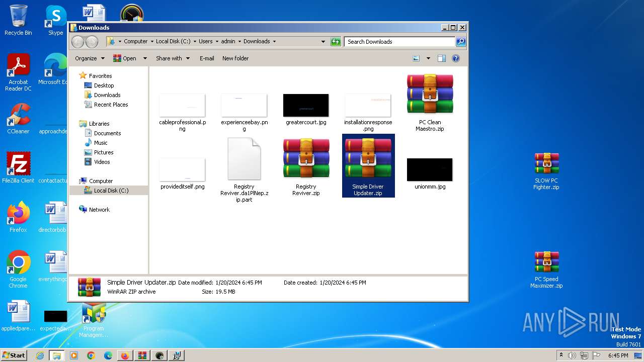Toggle the preview pane

tap(442, 58)
